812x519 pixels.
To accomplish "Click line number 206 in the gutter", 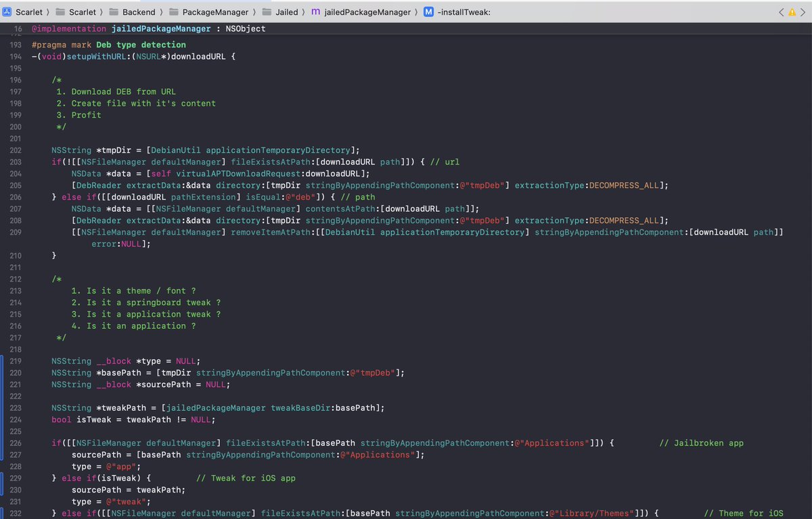I will [16, 197].
